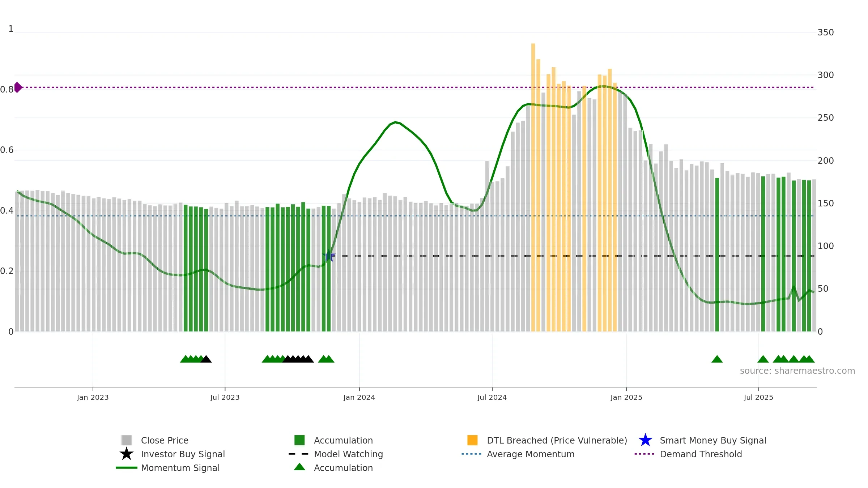Open the source: sharemaestro.com text

[x=797, y=371]
